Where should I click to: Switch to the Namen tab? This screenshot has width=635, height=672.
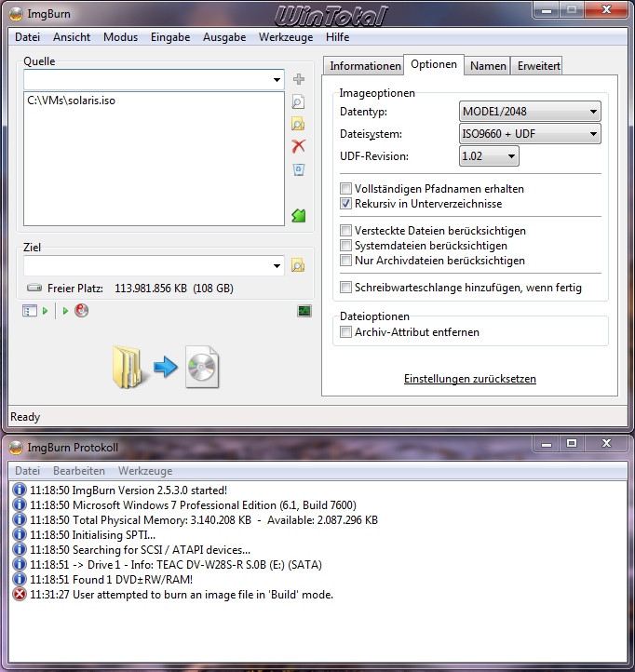[488, 66]
